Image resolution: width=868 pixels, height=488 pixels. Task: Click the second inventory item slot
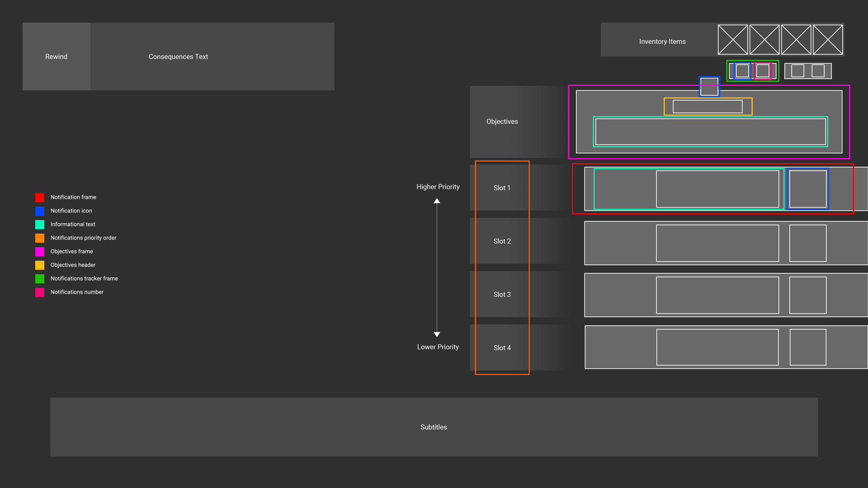point(764,40)
